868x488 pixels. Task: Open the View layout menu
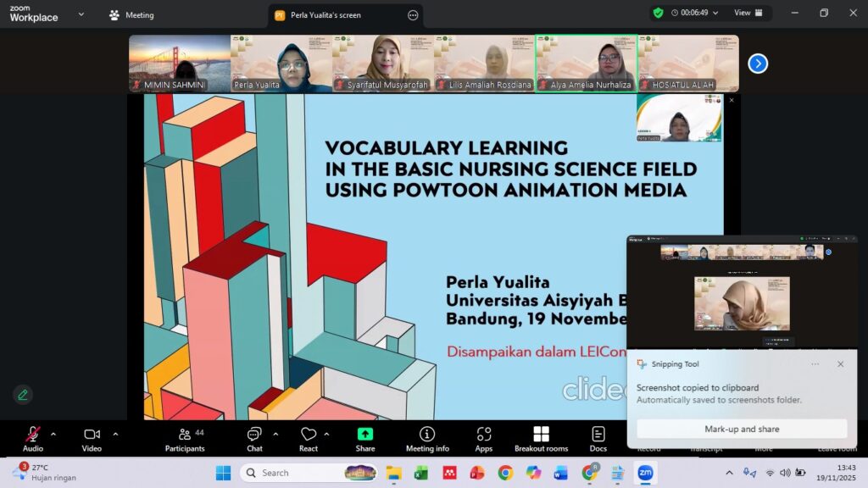tap(748, 13)
